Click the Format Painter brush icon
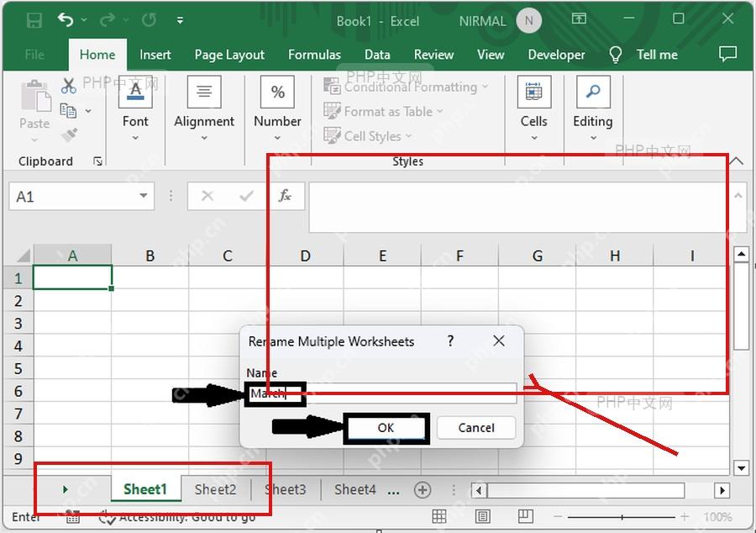 point(69,135)
